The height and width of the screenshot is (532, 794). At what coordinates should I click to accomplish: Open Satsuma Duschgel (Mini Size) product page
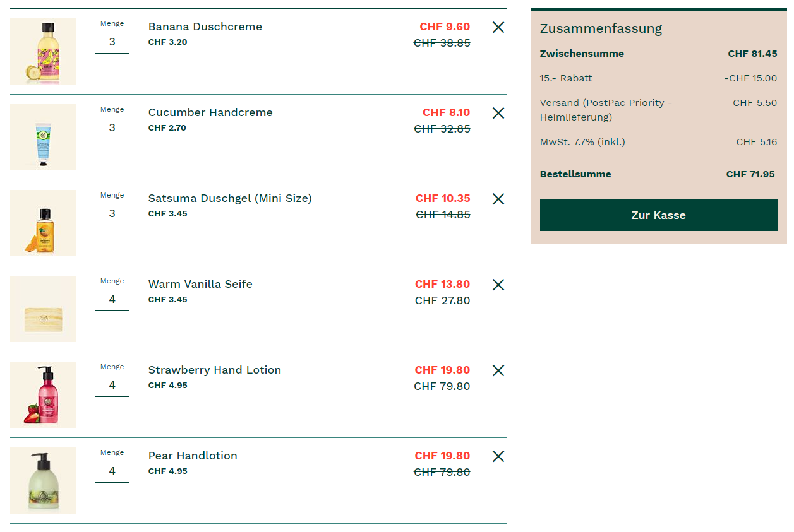[x=230, y=198]
